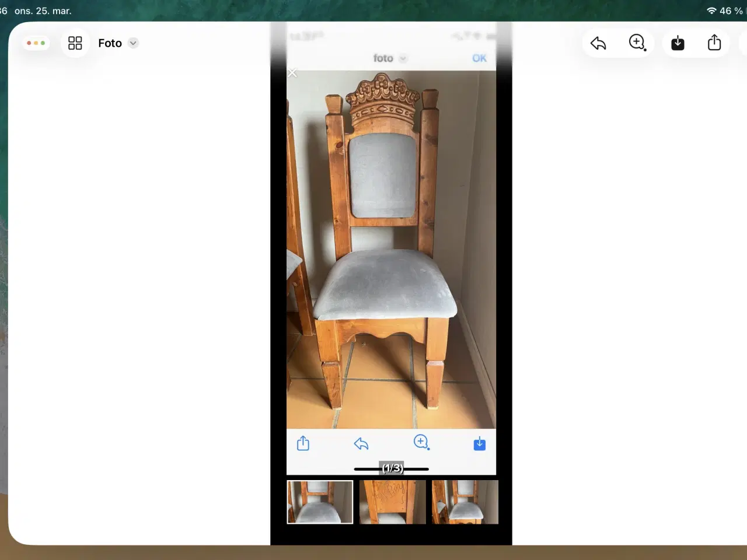This screenshot has height=560, width=747.
Task: Open the grid view icon beside Foto
Action: click(x=75, y=43)
